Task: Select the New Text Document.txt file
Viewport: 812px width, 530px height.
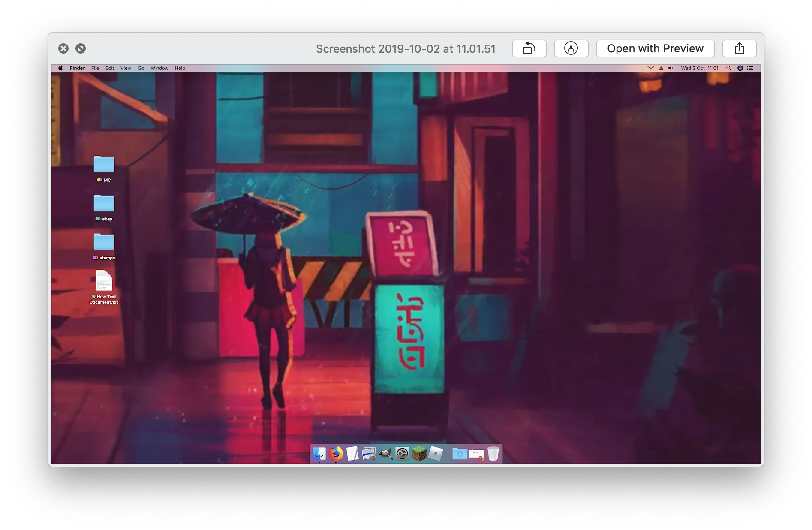Action: click(x=104, y=280)
